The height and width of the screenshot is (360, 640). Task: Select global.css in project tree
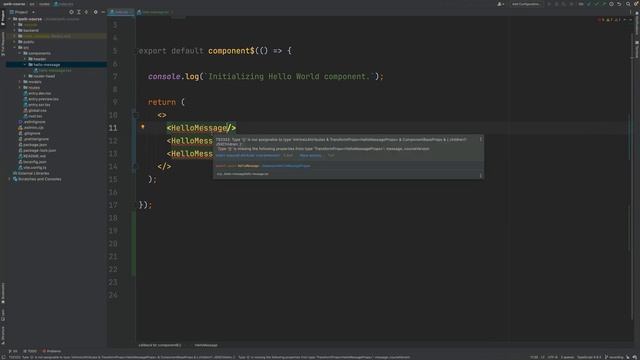tap(37, 110)
